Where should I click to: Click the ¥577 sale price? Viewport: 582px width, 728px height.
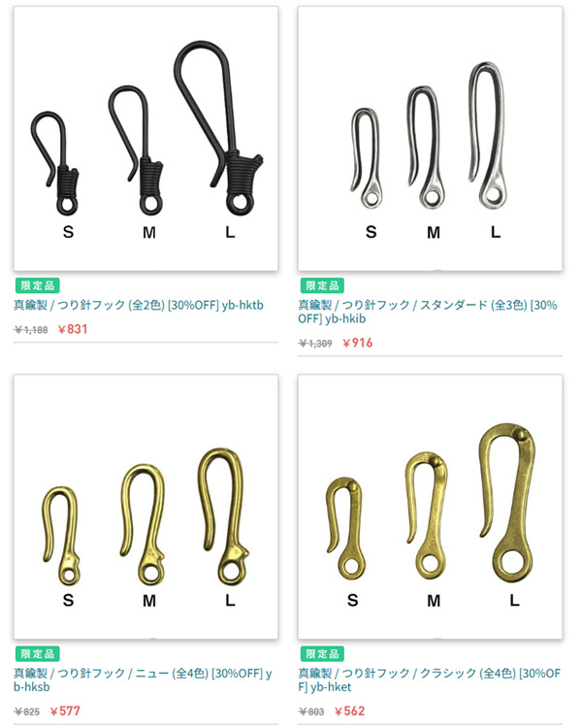tap(65, 711)
